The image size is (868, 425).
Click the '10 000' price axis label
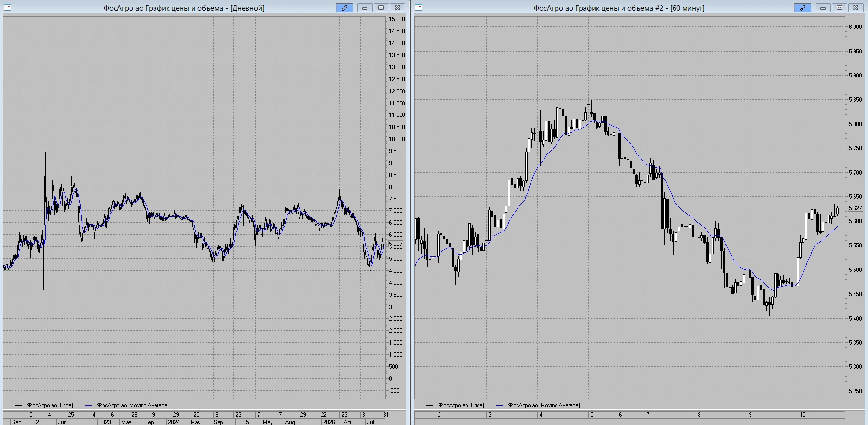coord(397,139)
